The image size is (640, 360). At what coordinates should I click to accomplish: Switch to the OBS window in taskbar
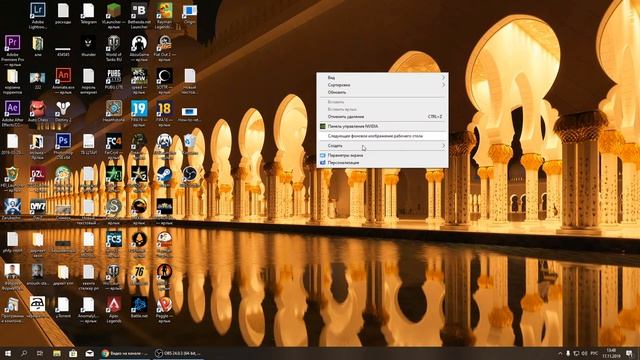tap(178, 353)
